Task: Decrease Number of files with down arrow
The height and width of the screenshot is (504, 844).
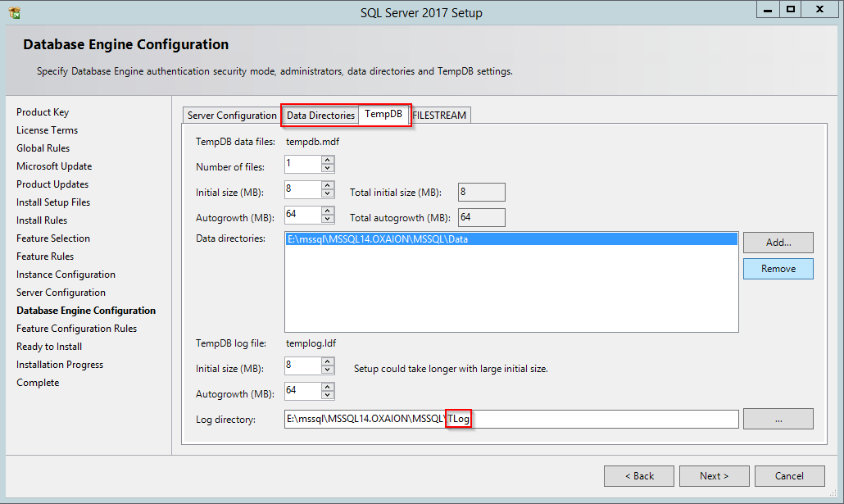Action: click(327, 168)
